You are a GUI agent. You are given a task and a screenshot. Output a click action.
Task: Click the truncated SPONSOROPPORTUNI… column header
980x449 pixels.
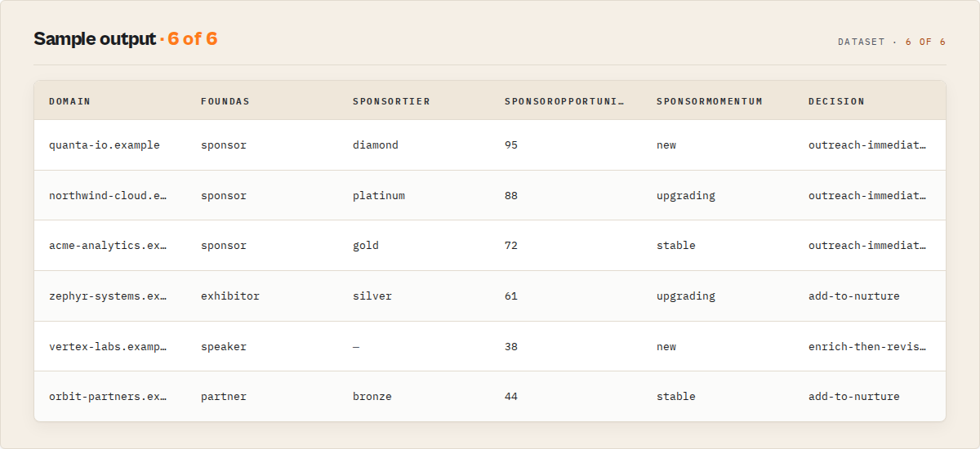click(x=564, y=101)
